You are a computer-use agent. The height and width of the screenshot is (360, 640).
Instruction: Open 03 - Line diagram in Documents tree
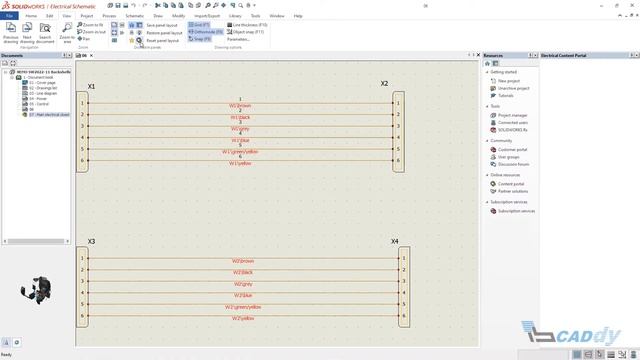click(43, 93)
